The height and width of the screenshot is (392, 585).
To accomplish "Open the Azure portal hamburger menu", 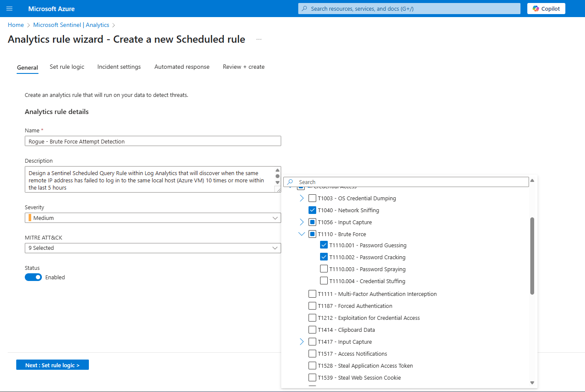I will pos(9,9).
